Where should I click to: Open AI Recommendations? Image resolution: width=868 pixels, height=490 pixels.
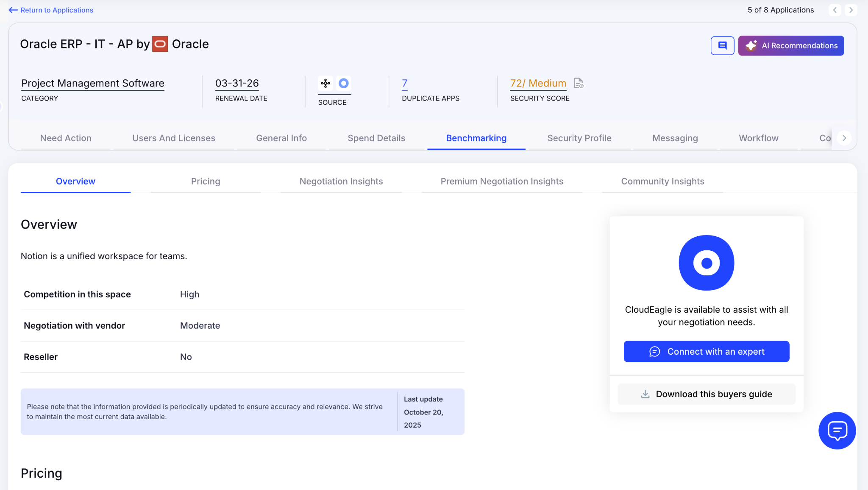point(791,45)
